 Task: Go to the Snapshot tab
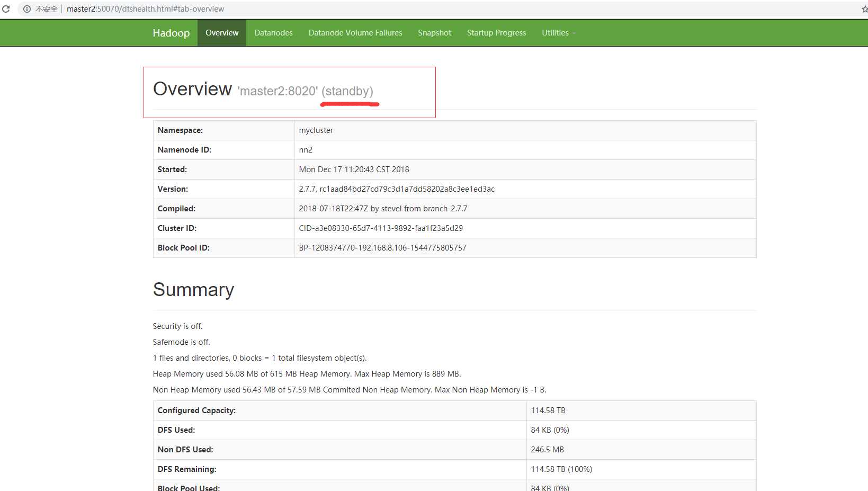[434, 33]
